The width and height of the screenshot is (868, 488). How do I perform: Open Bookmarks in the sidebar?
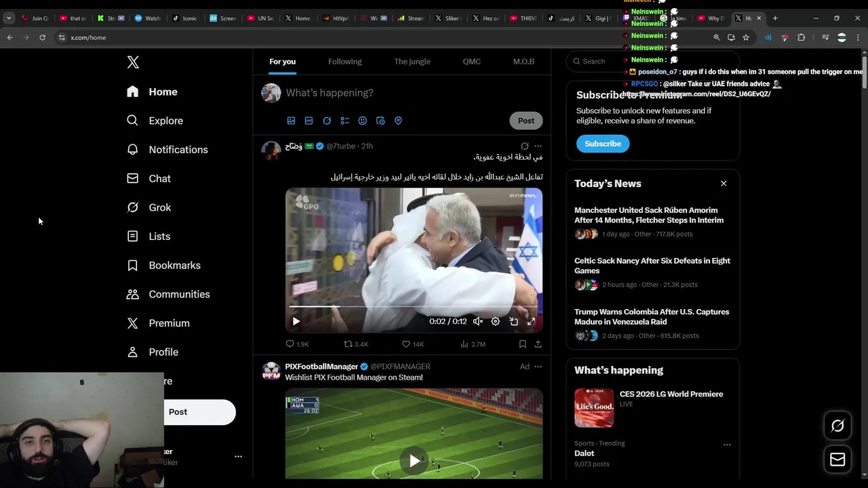[x=163, y=265]
